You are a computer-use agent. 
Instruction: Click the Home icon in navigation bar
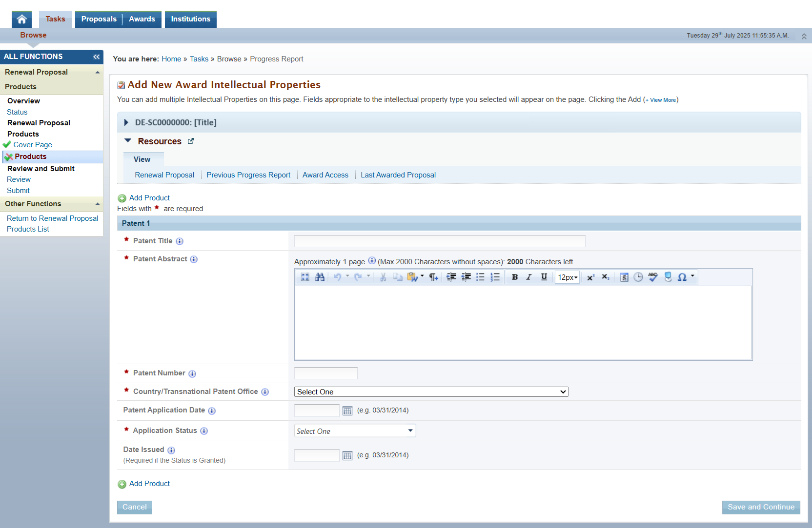pyautogui.click(x=21, y=19)
